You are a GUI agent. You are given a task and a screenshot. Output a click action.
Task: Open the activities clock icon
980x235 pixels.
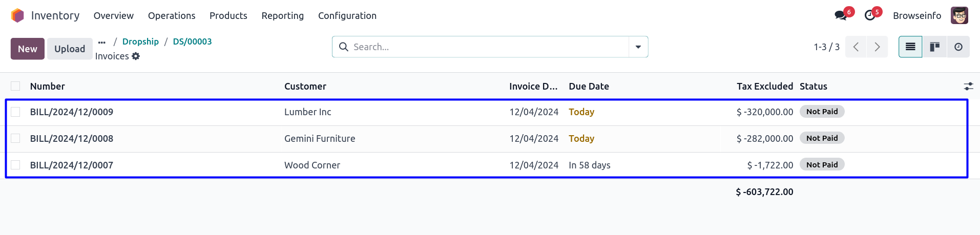point(870,15)
